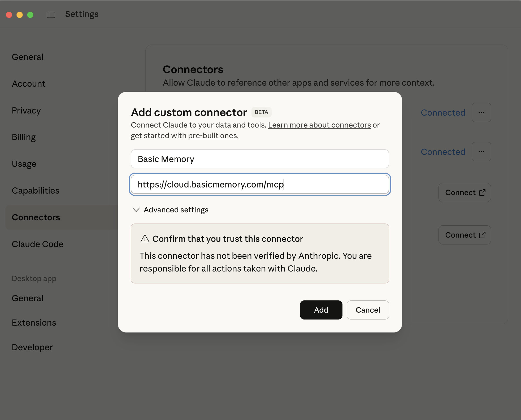Open Extensions under Desktop app
The height and width of the screenshot is (420, 521).
point(34,323)
